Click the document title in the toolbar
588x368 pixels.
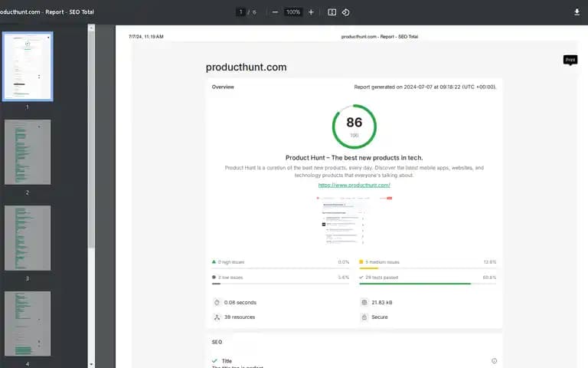(47, 12)
